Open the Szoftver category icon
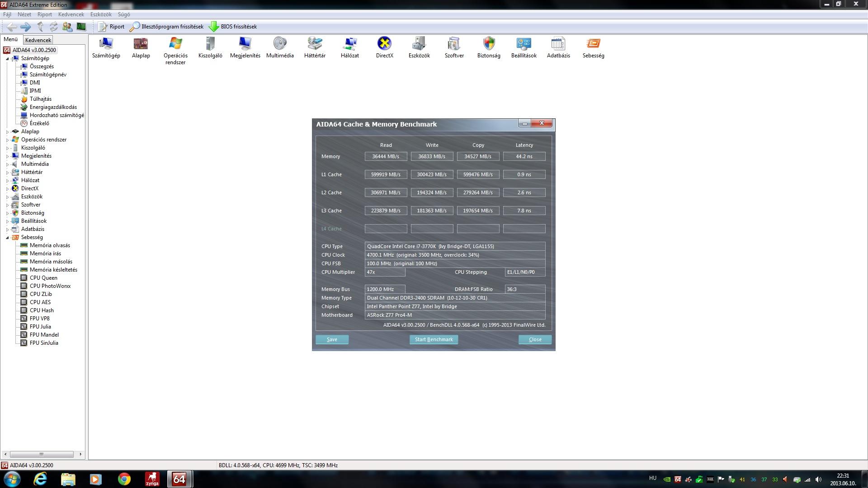 pyautogui.click(x=454, y=47)
